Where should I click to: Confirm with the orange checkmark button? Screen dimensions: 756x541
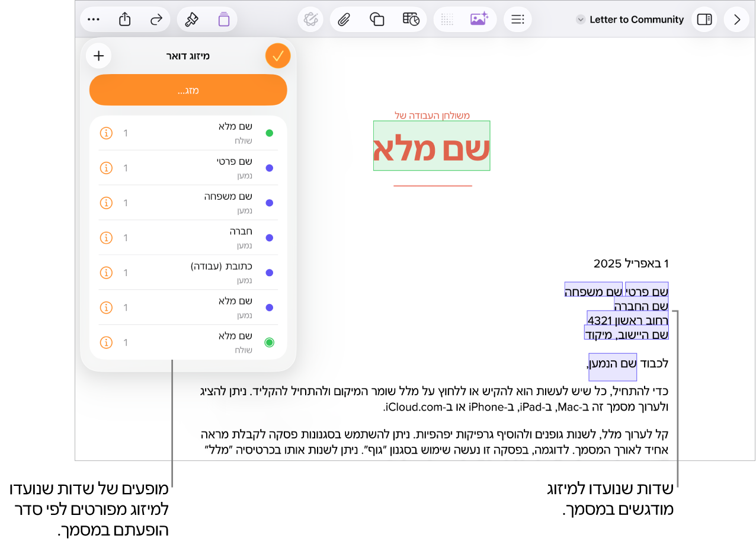click(278, 56)
